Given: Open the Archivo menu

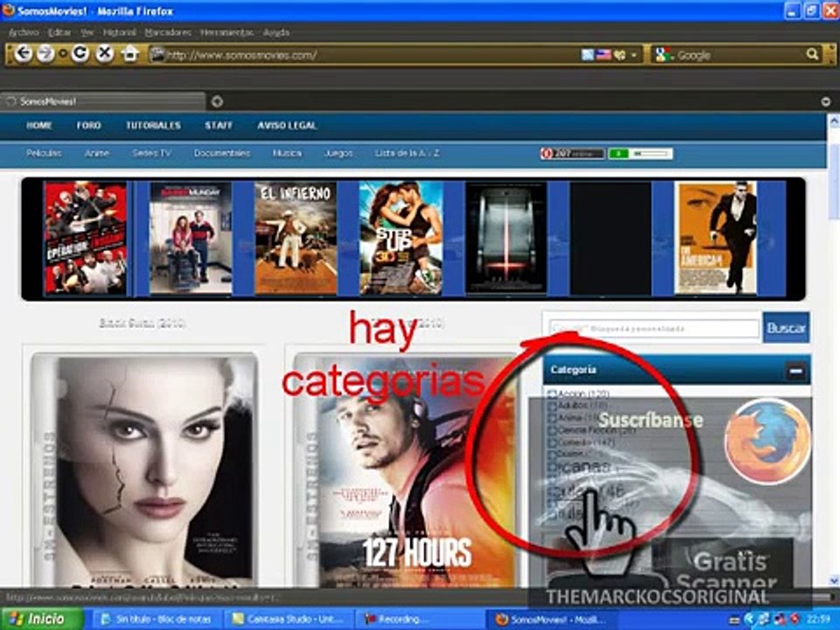Looking at the screenshot, I should tap(24, 32).
